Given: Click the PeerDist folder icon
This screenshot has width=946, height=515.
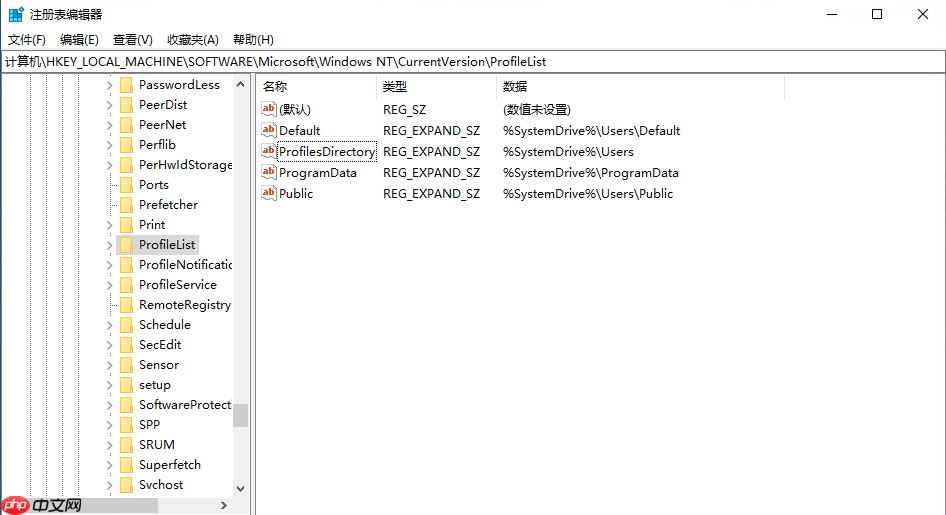Looking at the screenshot, I should coord(126,105).
